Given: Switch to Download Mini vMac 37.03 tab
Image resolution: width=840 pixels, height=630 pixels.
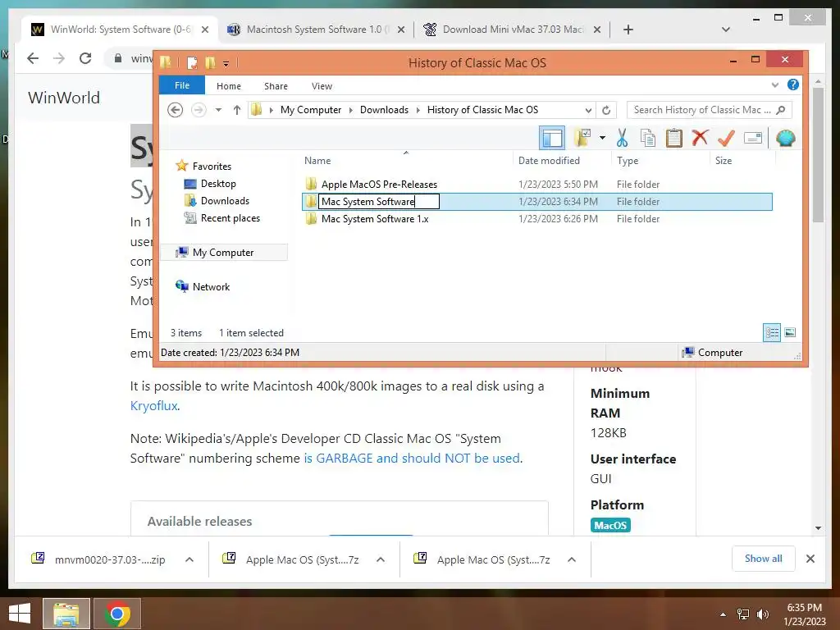Looking at the screenshot, I should click(x=512, y=30).
